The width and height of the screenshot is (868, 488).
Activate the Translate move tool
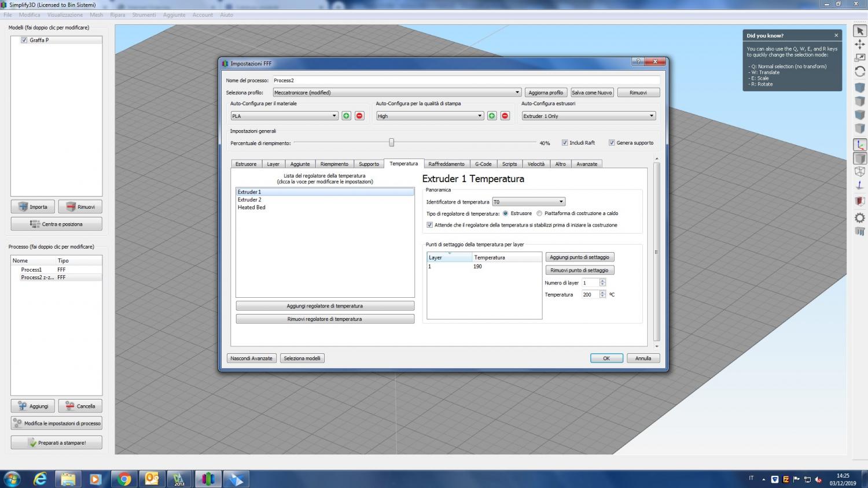click(860, 45)
